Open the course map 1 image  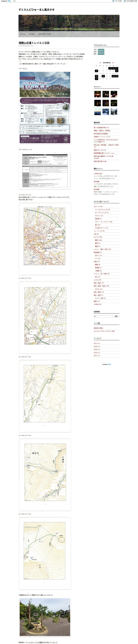pos(45,239)
